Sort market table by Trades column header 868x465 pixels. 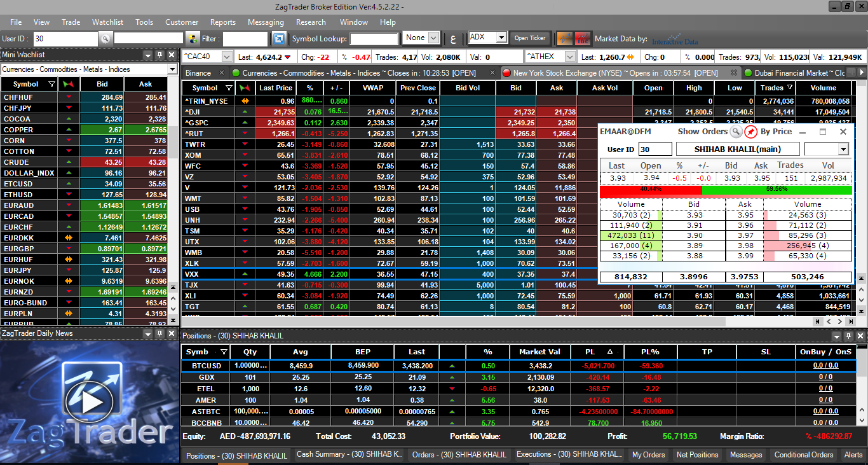click(x=776, y=88)
